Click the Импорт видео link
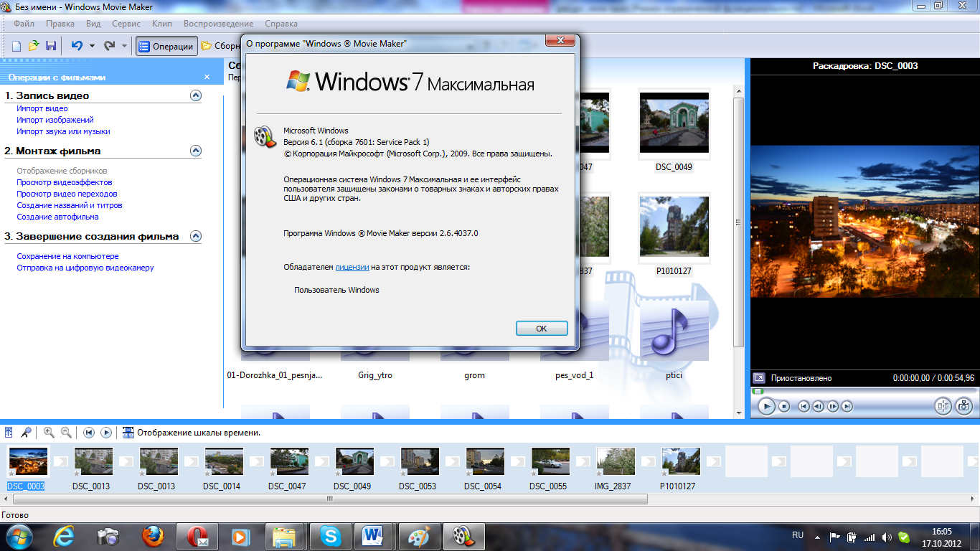980x551 pixels. coord(42,109)
